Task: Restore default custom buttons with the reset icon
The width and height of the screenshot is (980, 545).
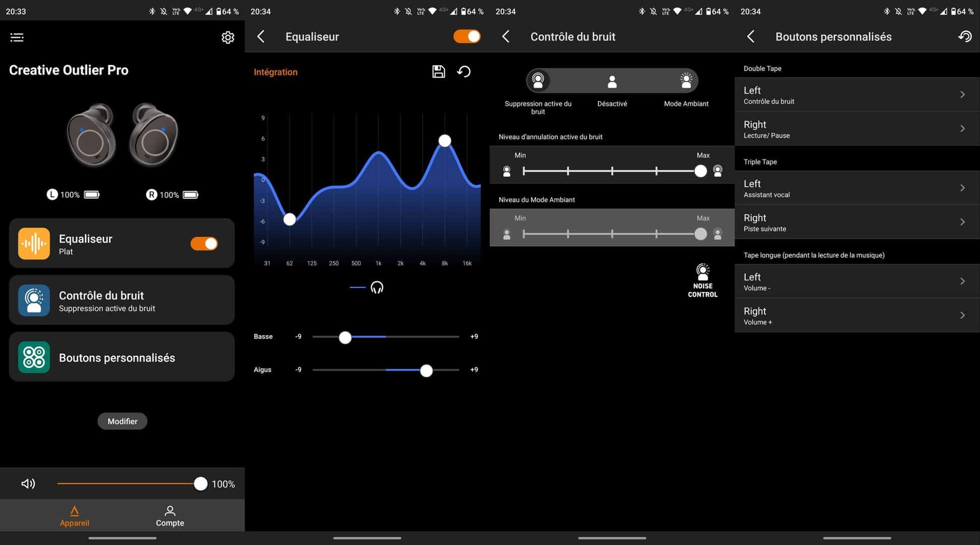Action: pyautogui.click(x=964, y=36)
